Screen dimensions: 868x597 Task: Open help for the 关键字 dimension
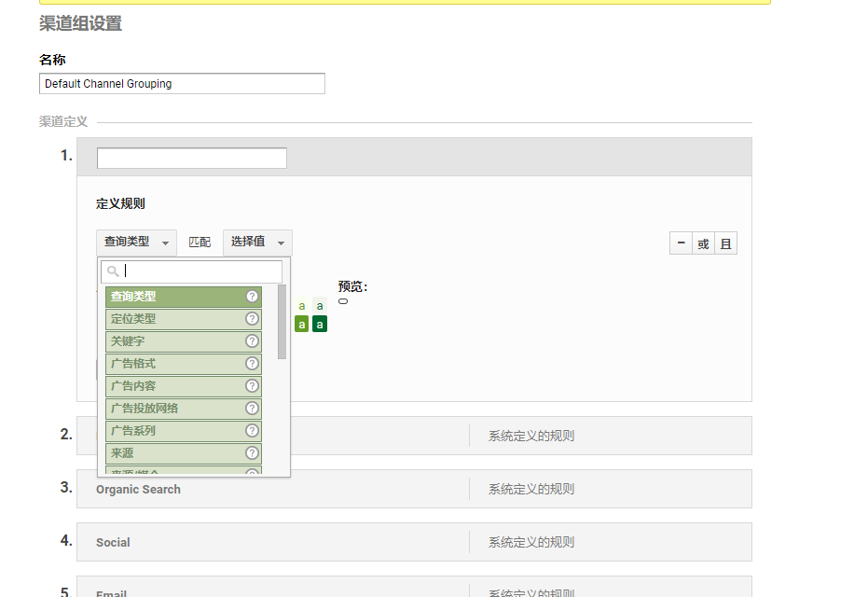click(250, 340)
